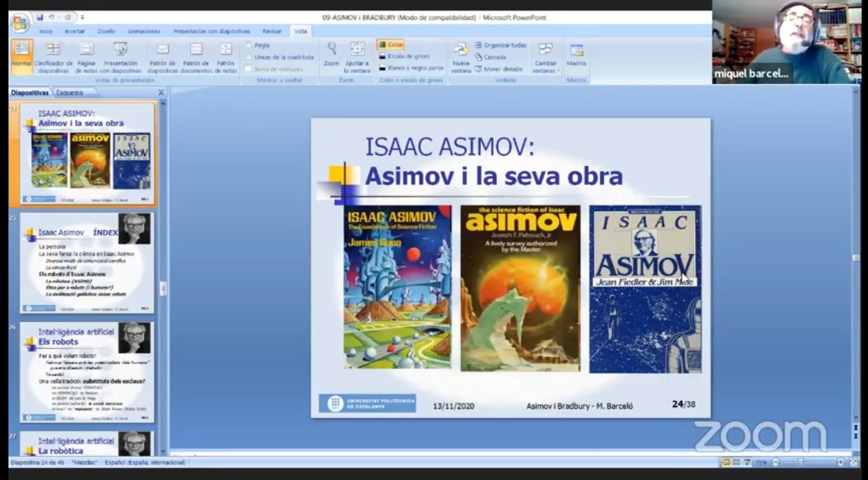Open the Insertar ribbon tab
This screenshot has height=480, width=868.
75,31
